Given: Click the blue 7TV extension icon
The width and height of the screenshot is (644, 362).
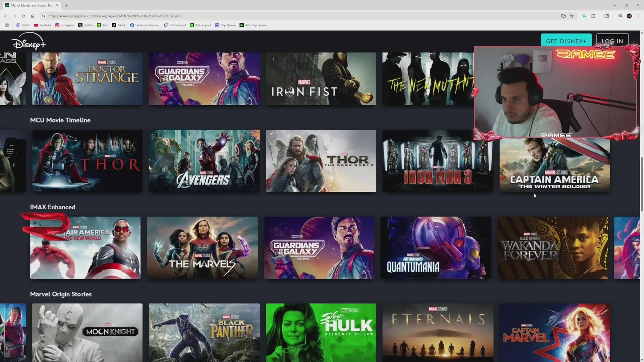Looking at the screenshot, I should click(x=584, y=16).
